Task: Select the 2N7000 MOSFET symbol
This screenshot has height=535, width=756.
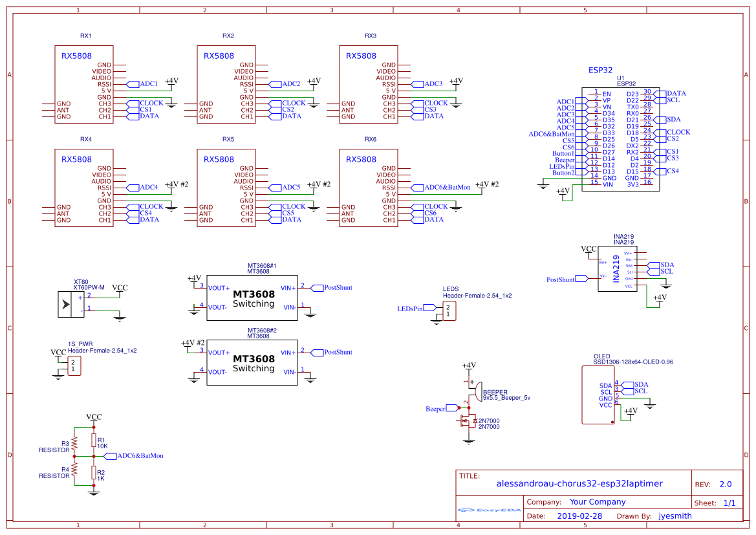Action: (x=467, y=422)
